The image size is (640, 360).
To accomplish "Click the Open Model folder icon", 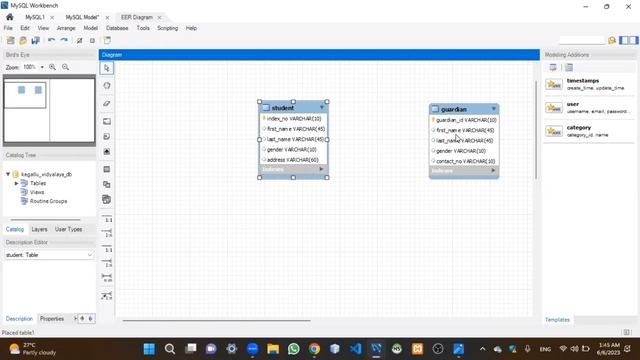I will 23,40.
